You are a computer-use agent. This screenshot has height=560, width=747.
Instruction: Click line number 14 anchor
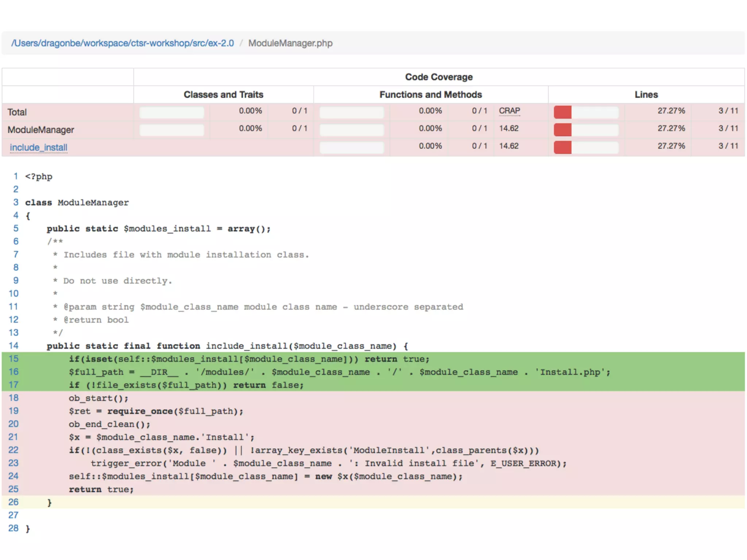click(13, 346)
